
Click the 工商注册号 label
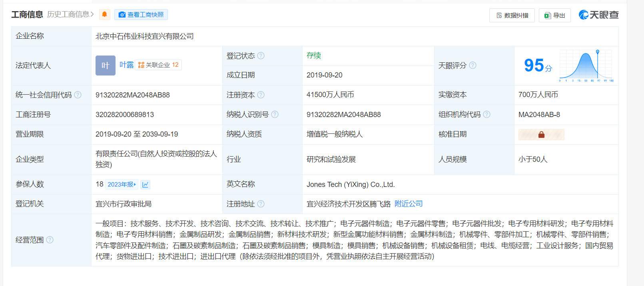[x=33, y=115]
